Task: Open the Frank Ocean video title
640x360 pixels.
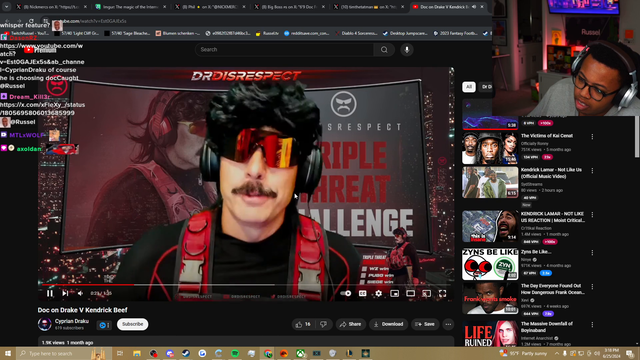Action: (x=552, y=289)
